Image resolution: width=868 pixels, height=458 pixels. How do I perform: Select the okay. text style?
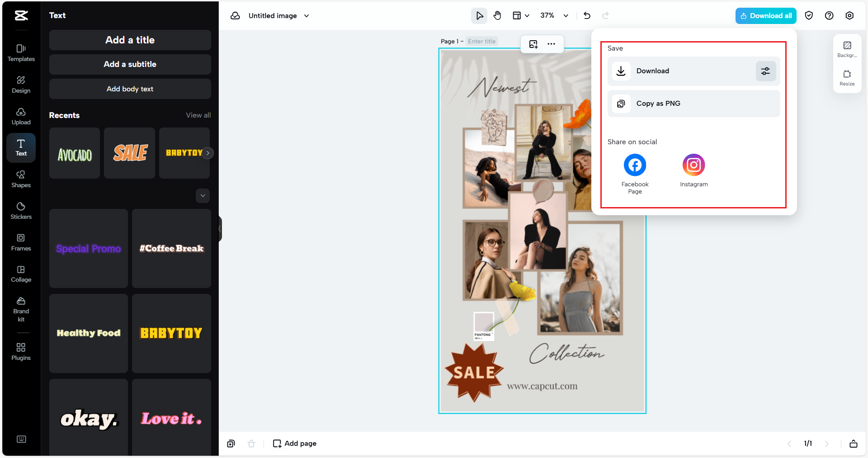tap(89, 418)
